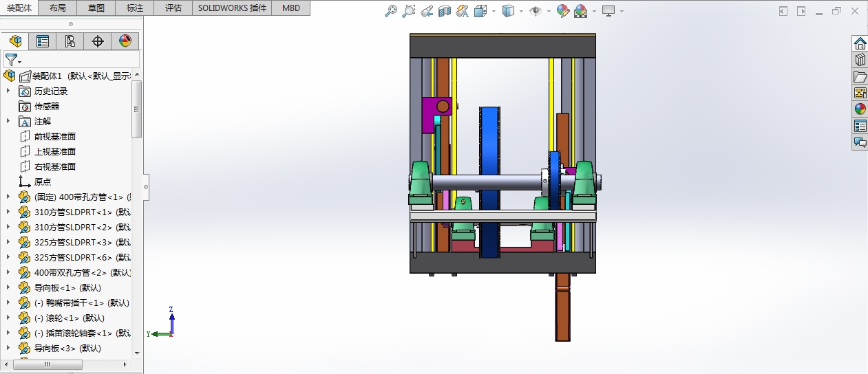The height and width of the screenshot is (374, 868).
Task: Open the Apply Scene dropdown arrow
Action: [594, 12]
